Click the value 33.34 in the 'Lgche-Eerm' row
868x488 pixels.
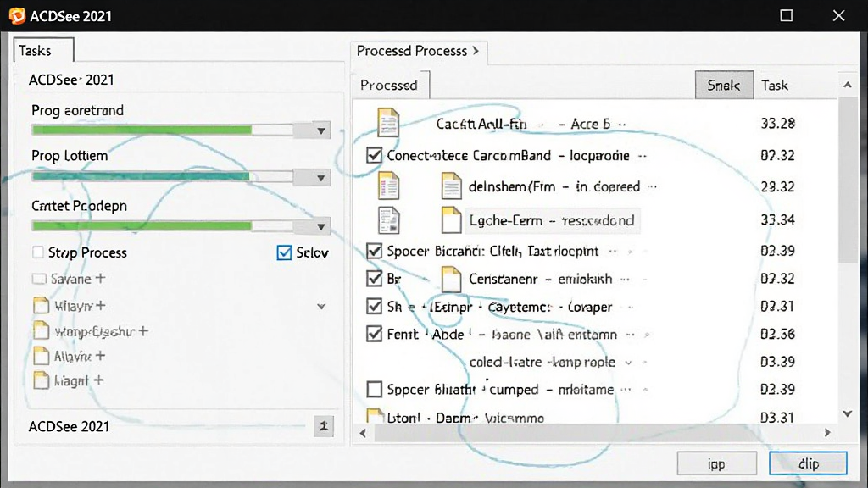point(777,219)
